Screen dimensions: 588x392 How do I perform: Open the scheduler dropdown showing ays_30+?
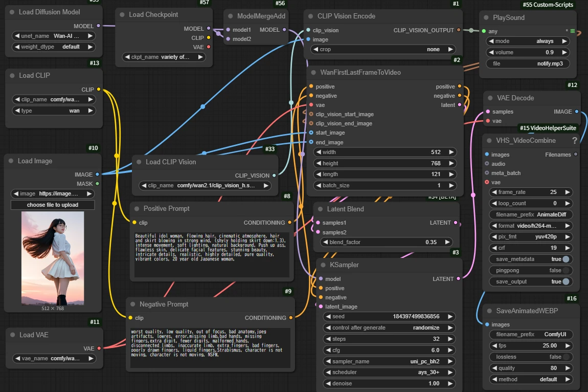tap(389, 373)
